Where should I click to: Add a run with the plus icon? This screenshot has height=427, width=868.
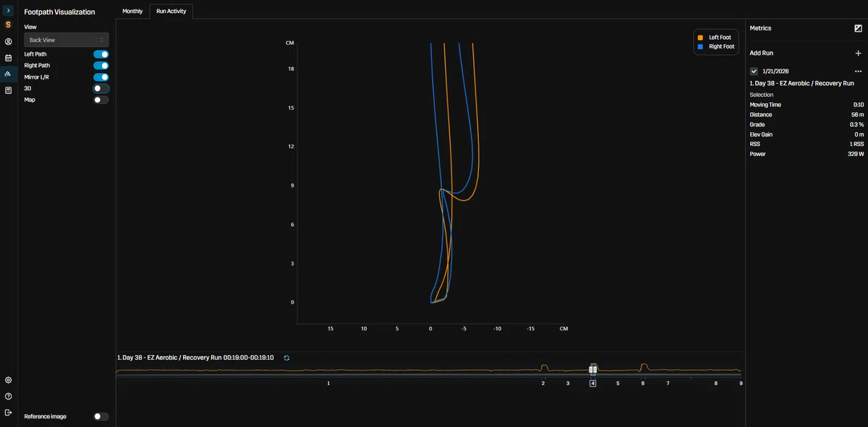tap(858, 53)
